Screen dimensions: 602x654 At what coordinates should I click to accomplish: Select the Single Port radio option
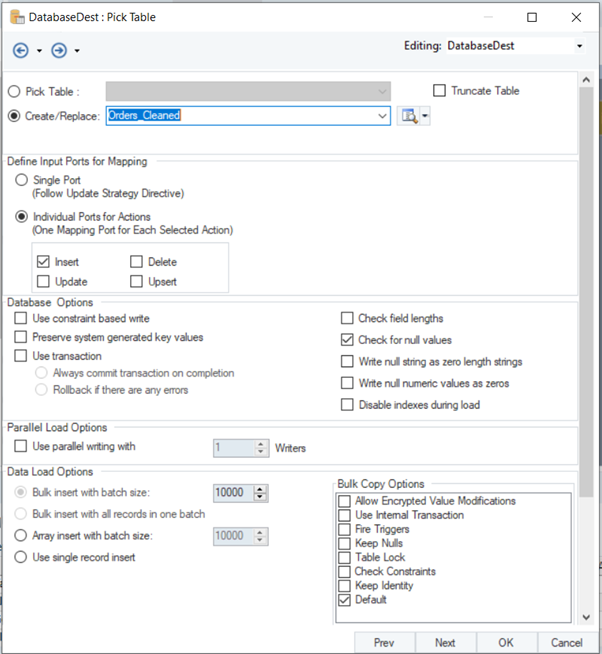pyautogui.click(x=22, y=180)
